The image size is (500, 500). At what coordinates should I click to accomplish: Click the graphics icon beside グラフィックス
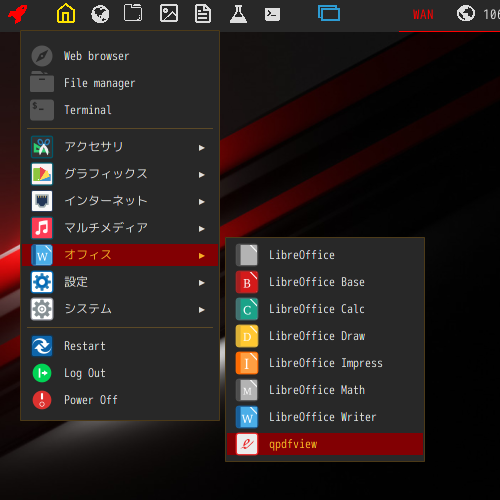pos(42,174)
